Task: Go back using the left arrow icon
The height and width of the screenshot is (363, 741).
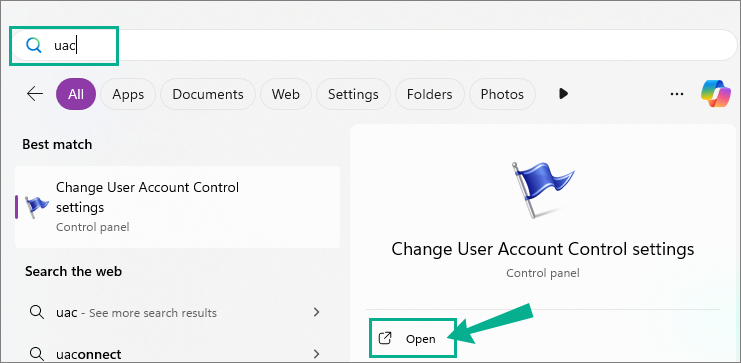Action: (34, 94)
